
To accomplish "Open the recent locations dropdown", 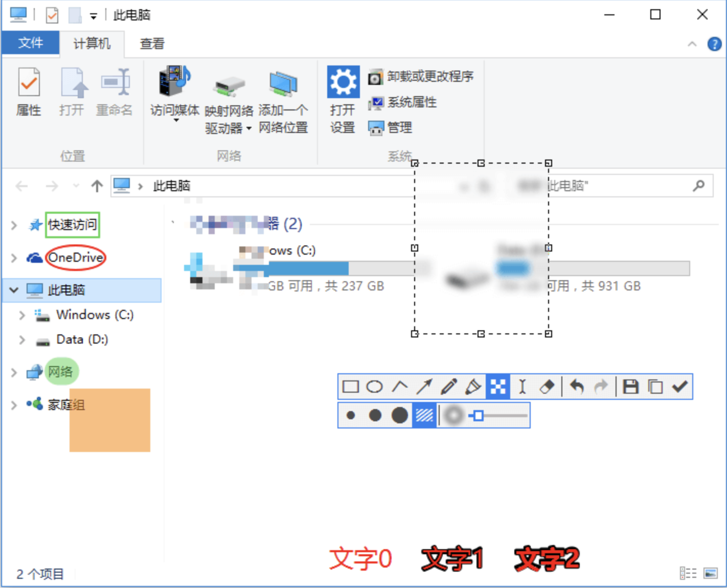I will point(76,186).
